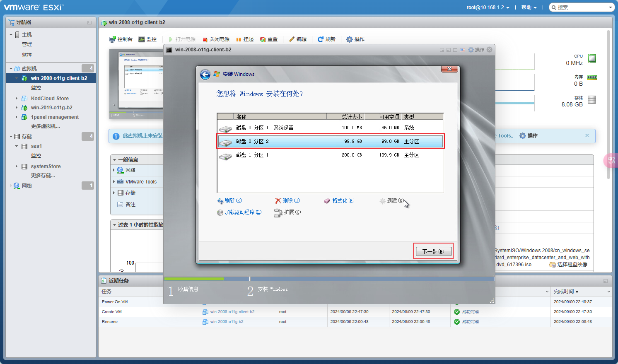Expand the VMware Tools info row
This screenshot has height=364, width=618.
point(114,182)
